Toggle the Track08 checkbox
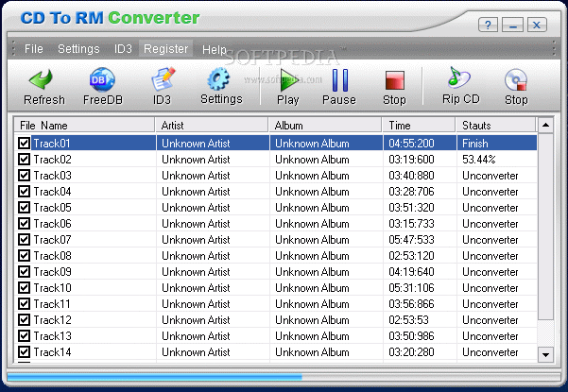Viewport: 568px width, 392px height. (x=24, y=255)
